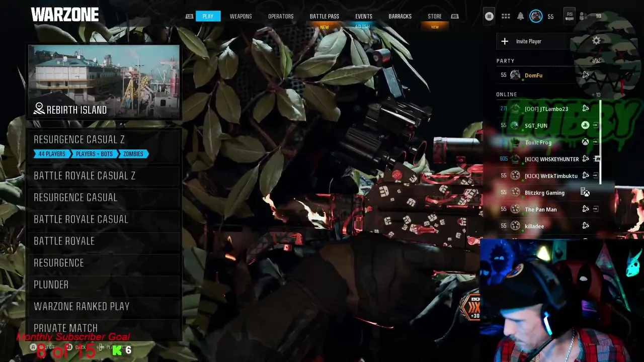Click JTLambo23's Battle.net platform icon
Image resolution: width=644 pixels, height=362 pixels.
[x=586, y=109]
